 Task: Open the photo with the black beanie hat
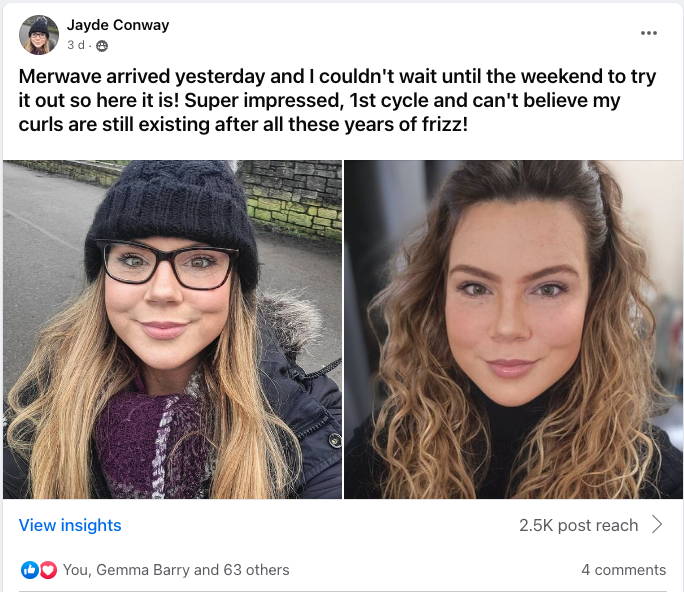[x=172, y=329]
